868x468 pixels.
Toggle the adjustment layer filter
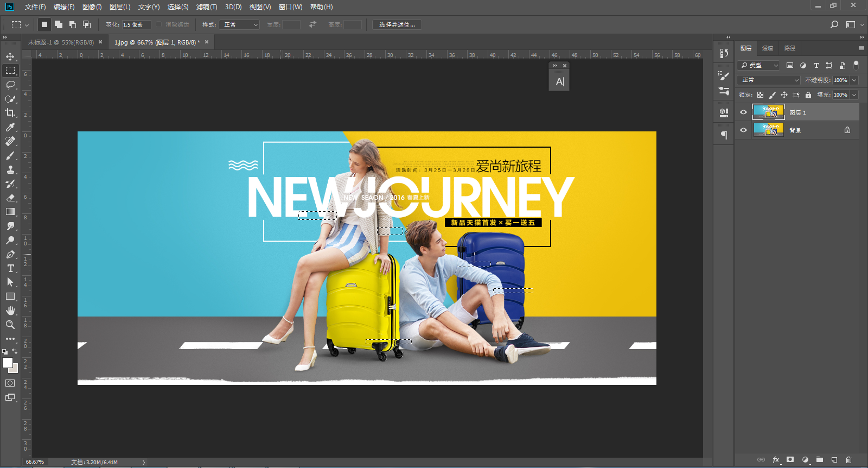point(803,65)
